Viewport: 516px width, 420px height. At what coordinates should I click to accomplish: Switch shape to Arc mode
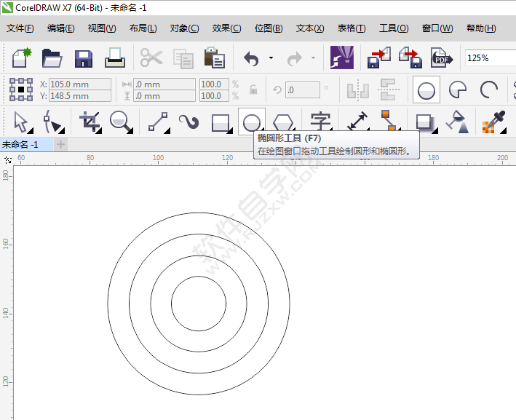(489, 90)
